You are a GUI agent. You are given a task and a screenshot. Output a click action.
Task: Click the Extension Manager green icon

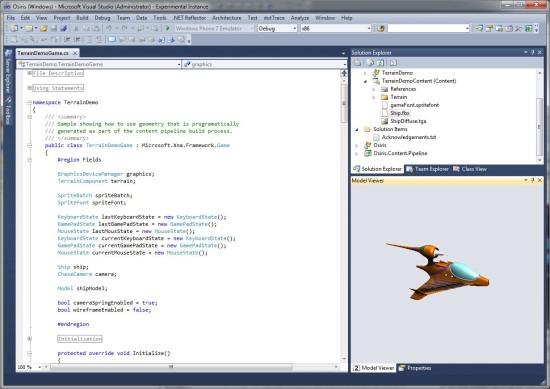528,28
